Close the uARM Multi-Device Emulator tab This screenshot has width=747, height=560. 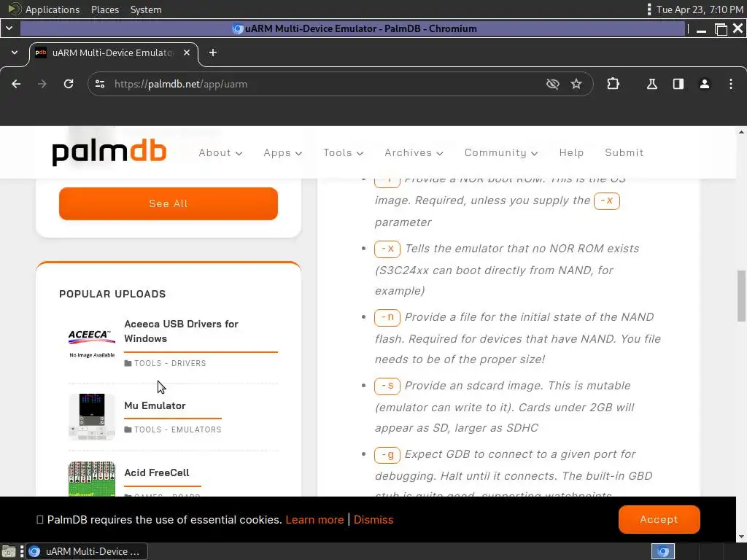(x=187, y=52)
